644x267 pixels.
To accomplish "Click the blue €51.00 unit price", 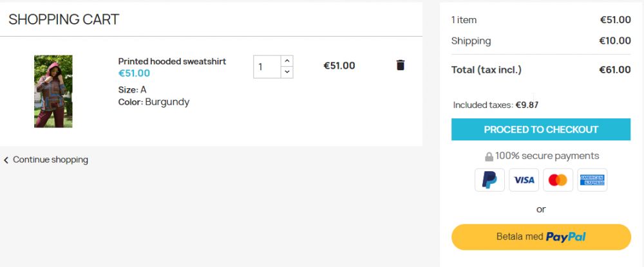I will pyautogui.click(x=134, y=73).
